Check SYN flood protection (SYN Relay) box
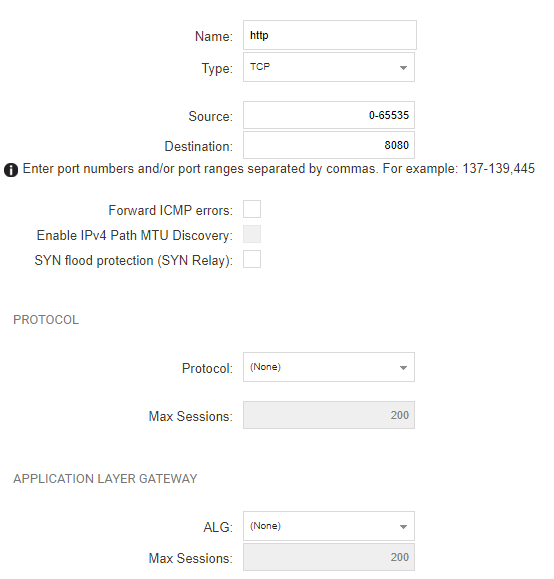554x579 pixels. tap(252, 259)
